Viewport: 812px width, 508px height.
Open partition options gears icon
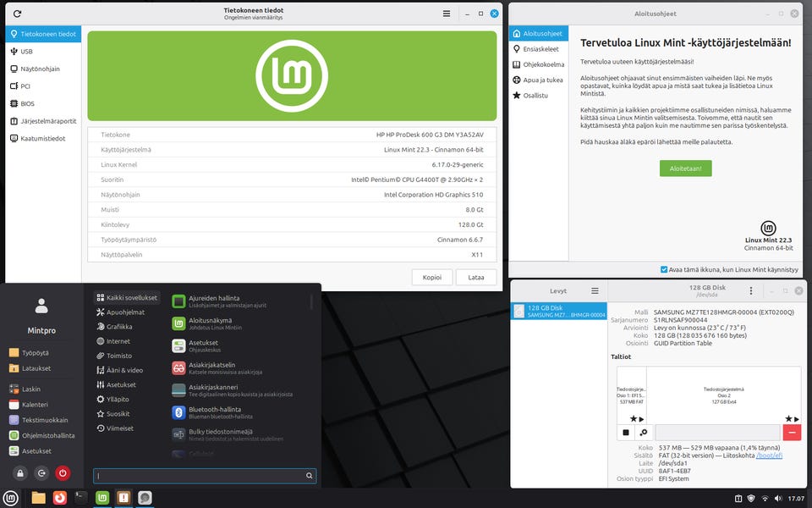[x=643, y=433]
